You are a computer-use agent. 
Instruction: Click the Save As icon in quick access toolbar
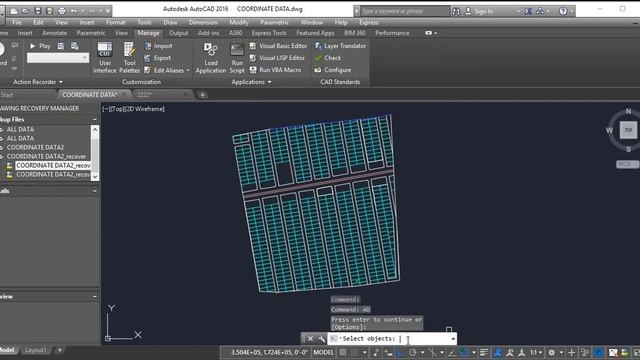coord(50,11)
